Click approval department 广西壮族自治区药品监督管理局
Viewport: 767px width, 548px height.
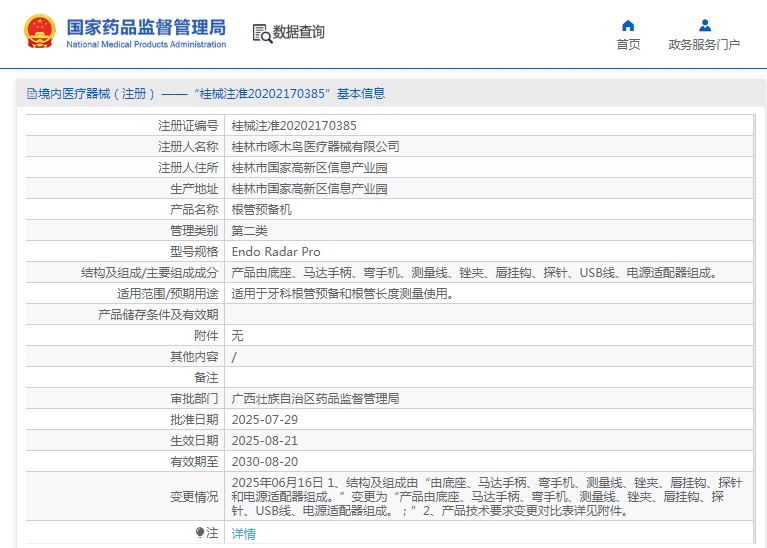coord(316,399)
